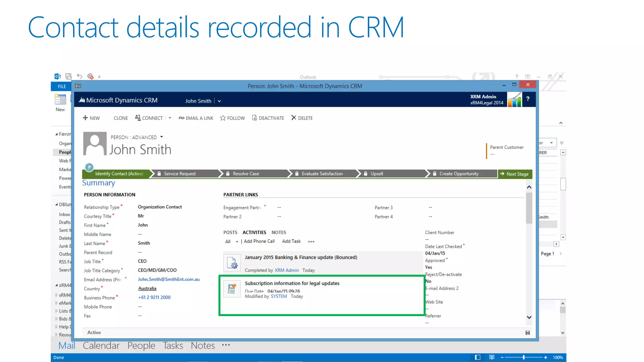Click John Smith's profile picture placeholder
Screen dimensions: 644x362
tap(95, 144)
